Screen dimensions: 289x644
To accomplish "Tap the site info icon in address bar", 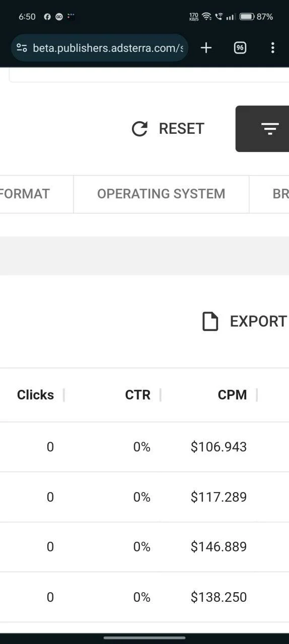I will coord(22,48).
